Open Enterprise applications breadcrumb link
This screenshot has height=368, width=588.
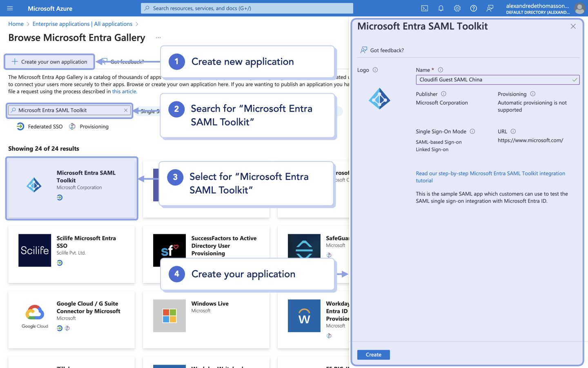(82, 24)
